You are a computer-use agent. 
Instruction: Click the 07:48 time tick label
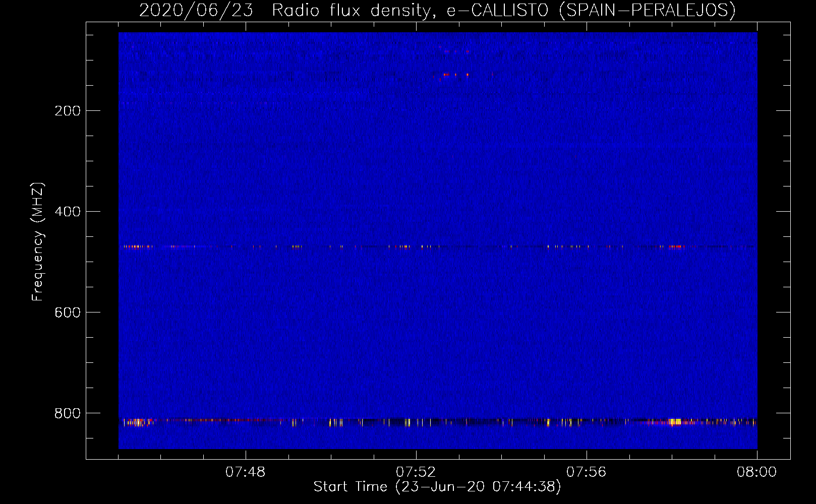[245, 472]
